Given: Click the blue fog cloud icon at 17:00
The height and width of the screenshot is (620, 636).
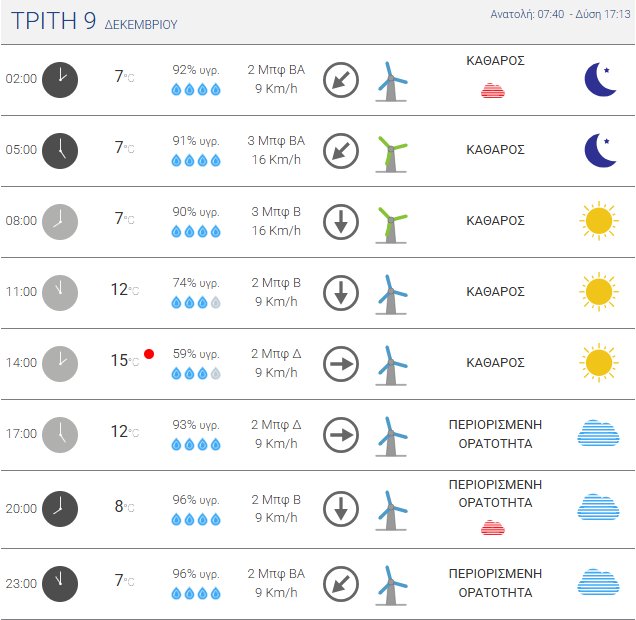Looking at the screenshot, I should point(598,433).
